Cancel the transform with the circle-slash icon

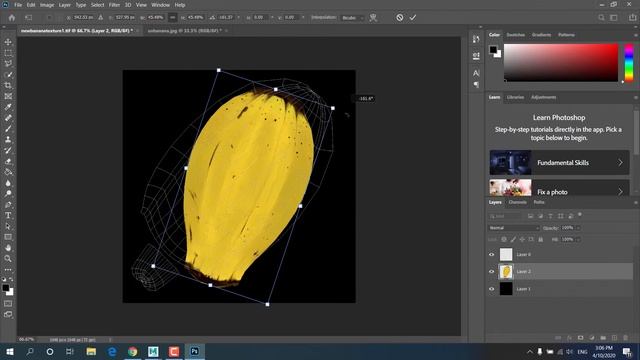(x=400, y=18)
